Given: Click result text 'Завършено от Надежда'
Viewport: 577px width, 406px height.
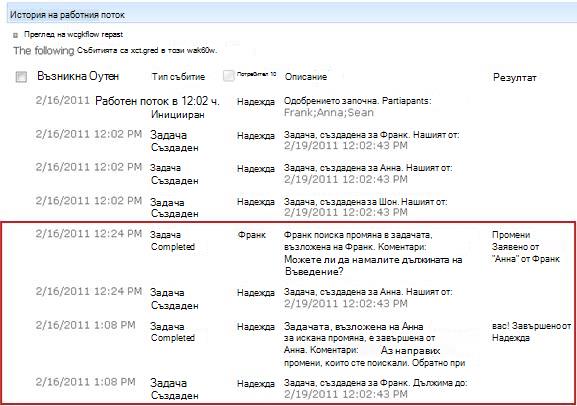Looking at the screenshot, I should point(531,332).
